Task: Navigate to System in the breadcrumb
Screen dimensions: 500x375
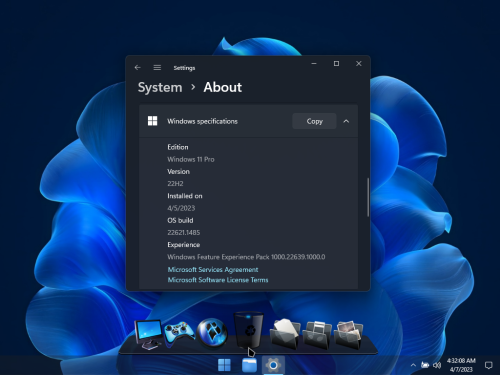Action: click(160, 87)
